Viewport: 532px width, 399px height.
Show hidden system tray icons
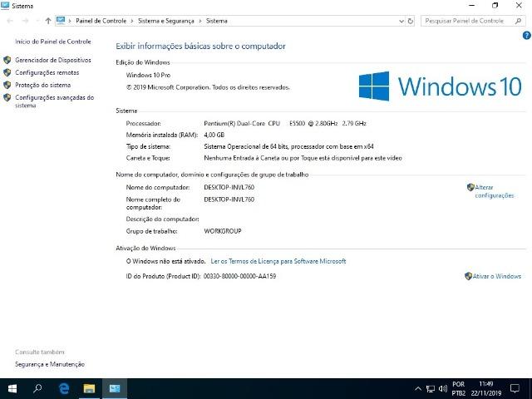tap(418, 389)
